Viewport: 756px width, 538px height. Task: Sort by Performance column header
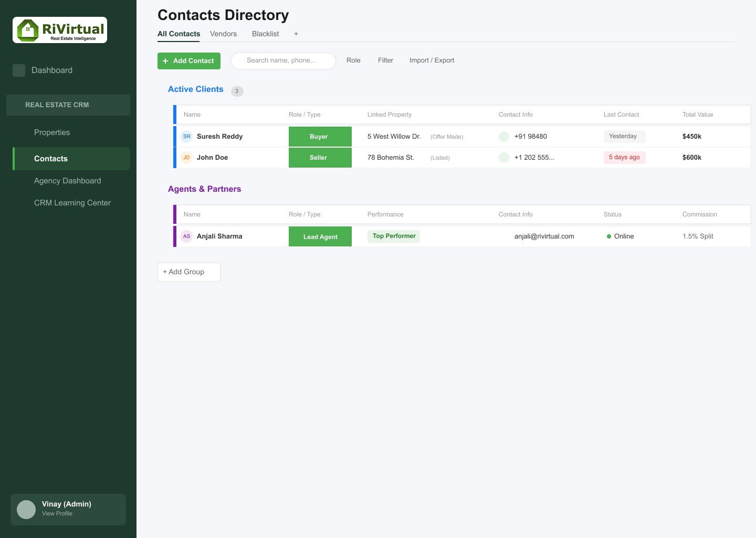tap(385, 214)
